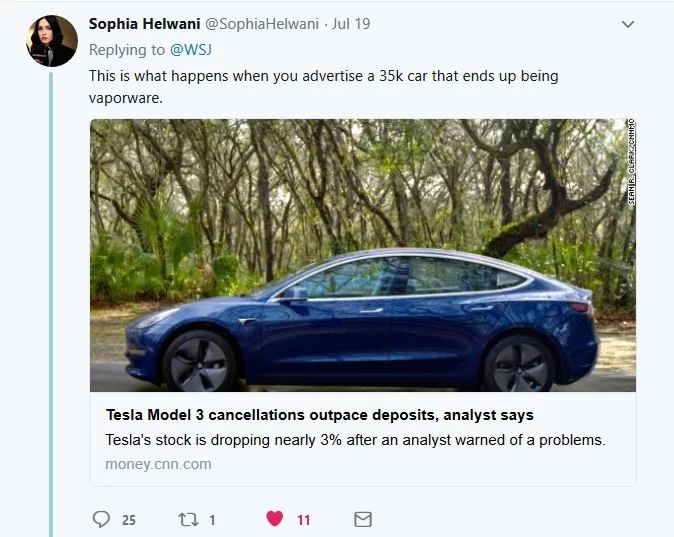Image resolution: width=674 pixels, height=537 pixels.
Task: Click the Sophia Helwani display name
Action: coord(144,23)
